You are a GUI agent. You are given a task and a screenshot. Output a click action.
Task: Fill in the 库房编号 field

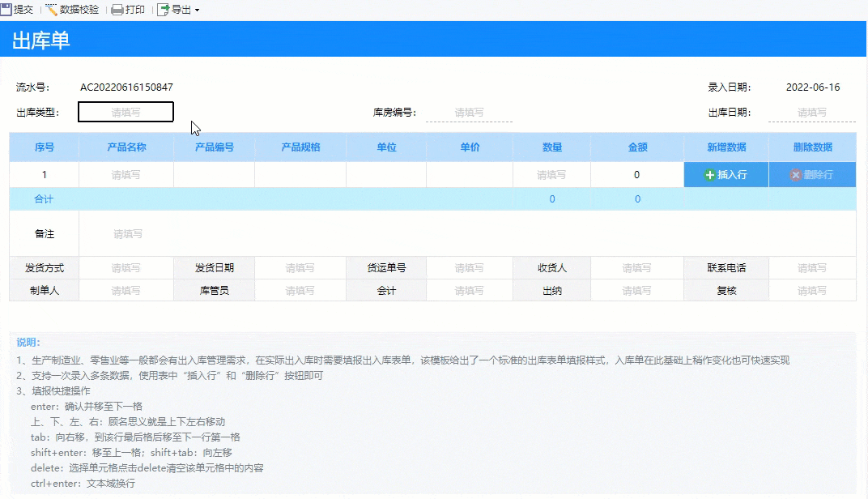coord(469,113)
